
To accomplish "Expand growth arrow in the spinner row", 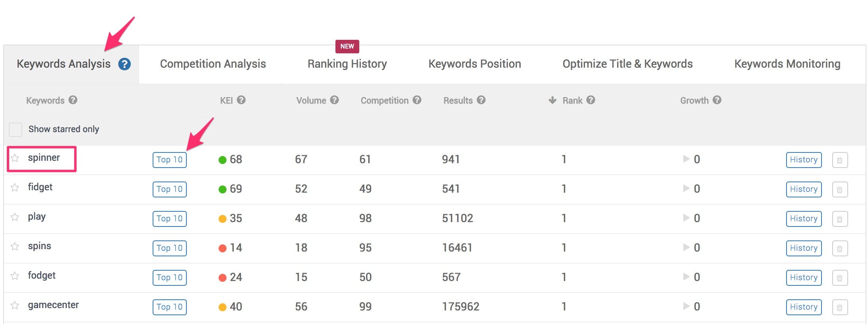I will (686, 159).
